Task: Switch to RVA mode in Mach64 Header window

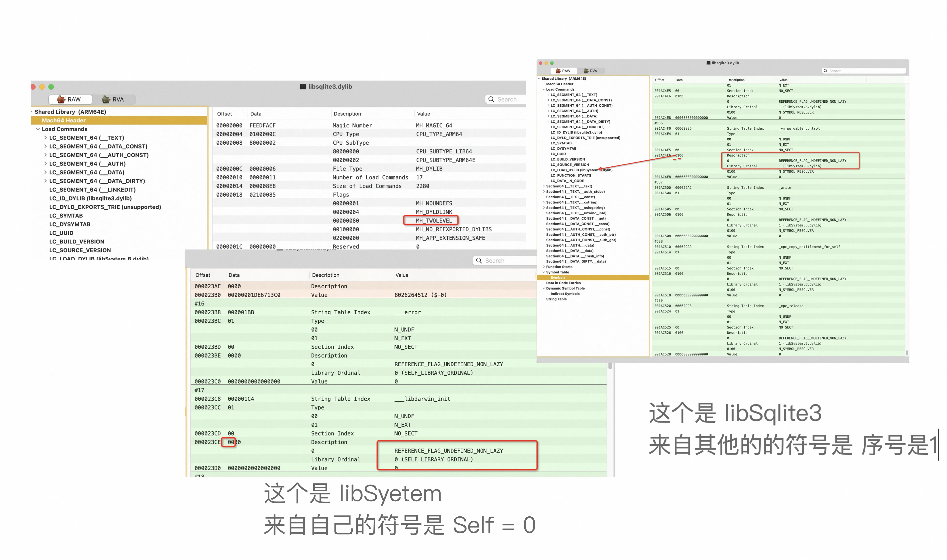Action: [114, 99]
